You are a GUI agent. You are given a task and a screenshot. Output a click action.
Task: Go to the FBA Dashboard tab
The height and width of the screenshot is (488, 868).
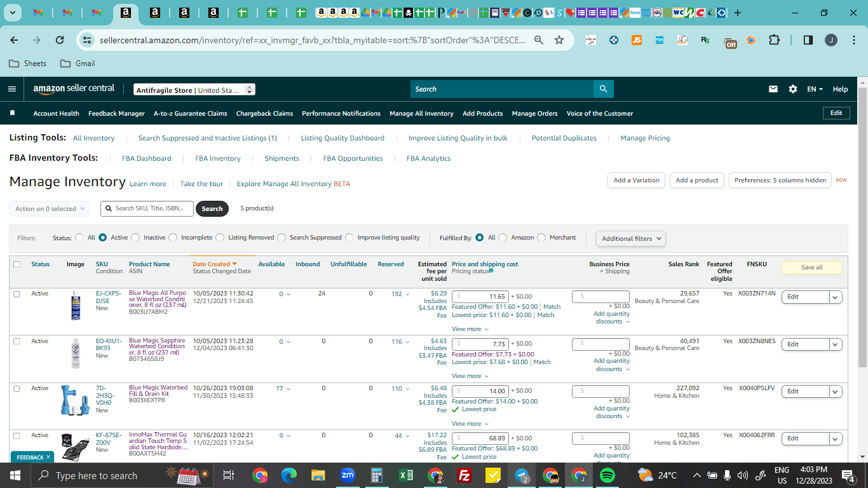coord(147,158)
